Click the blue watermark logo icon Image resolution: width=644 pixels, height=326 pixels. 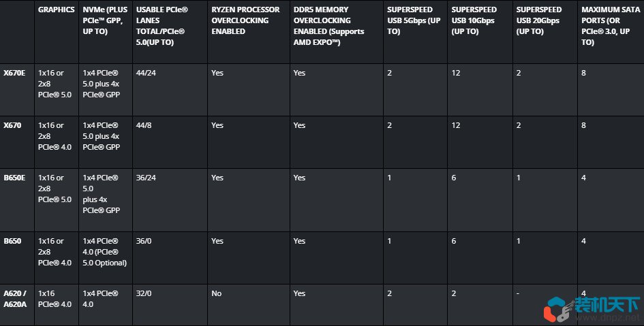558,309
